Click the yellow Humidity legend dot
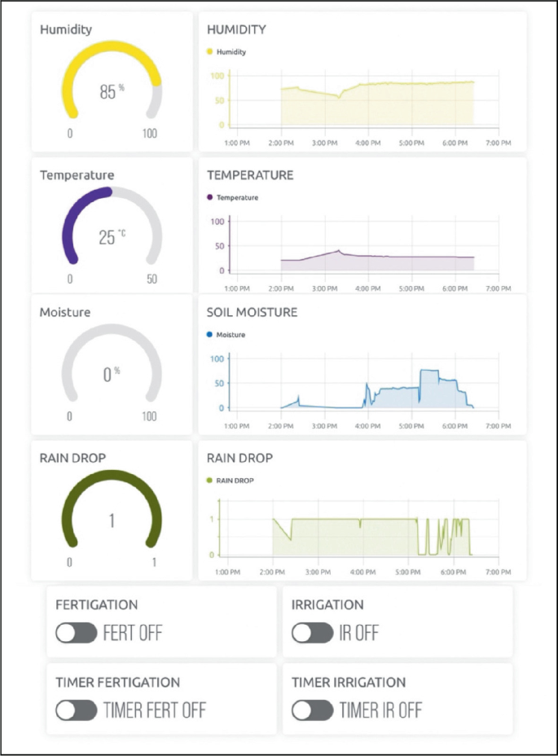This screenshot has width=558, height=756. coord(209,51)
